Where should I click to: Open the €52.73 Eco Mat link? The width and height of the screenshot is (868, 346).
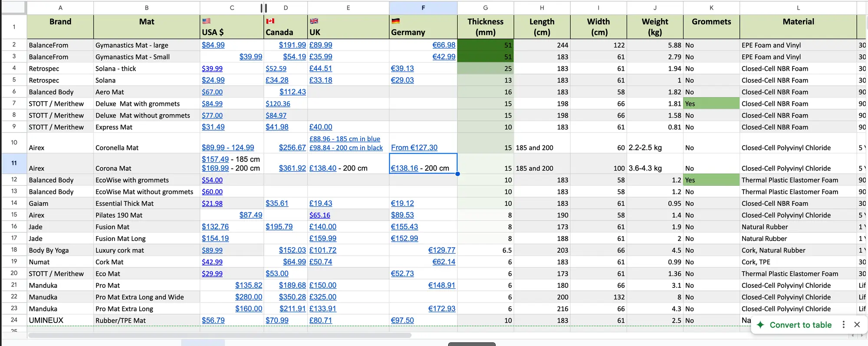402,274
